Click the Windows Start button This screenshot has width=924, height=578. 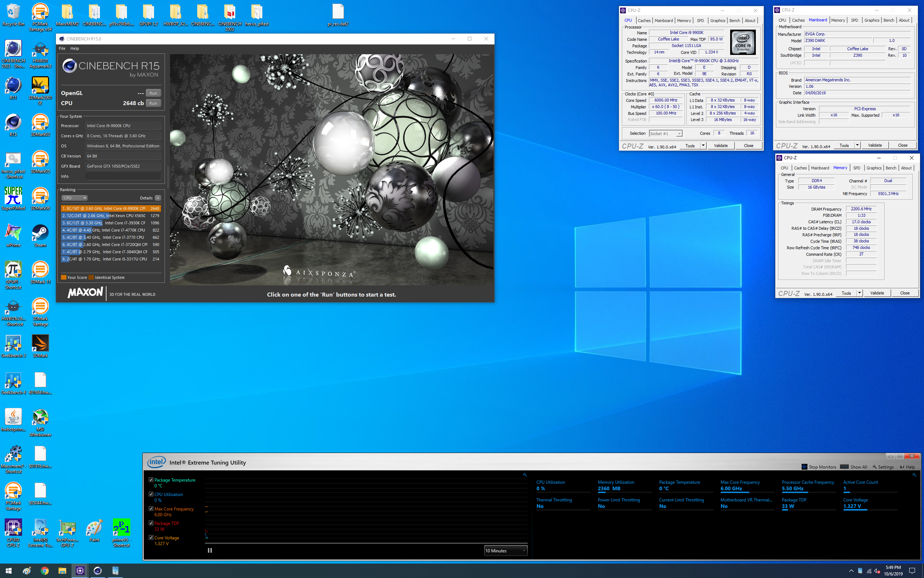(x=8, y=570)
